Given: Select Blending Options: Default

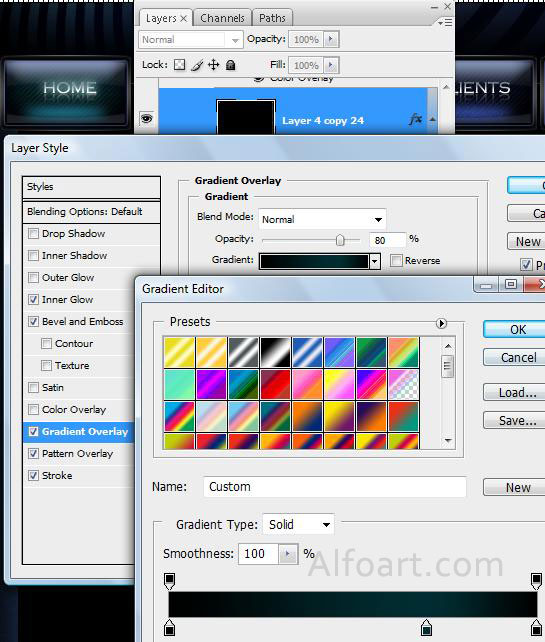Looking at the screenshot, I should coord(91,212).
